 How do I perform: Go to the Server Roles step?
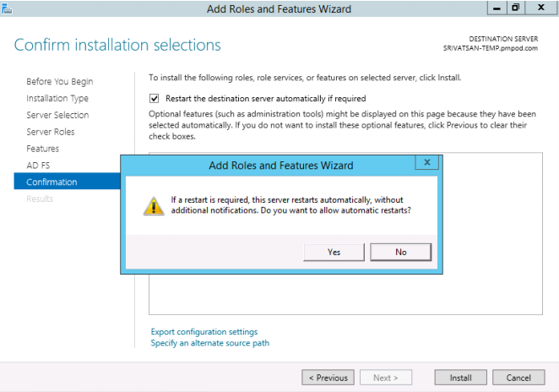(x=51, y=132)
